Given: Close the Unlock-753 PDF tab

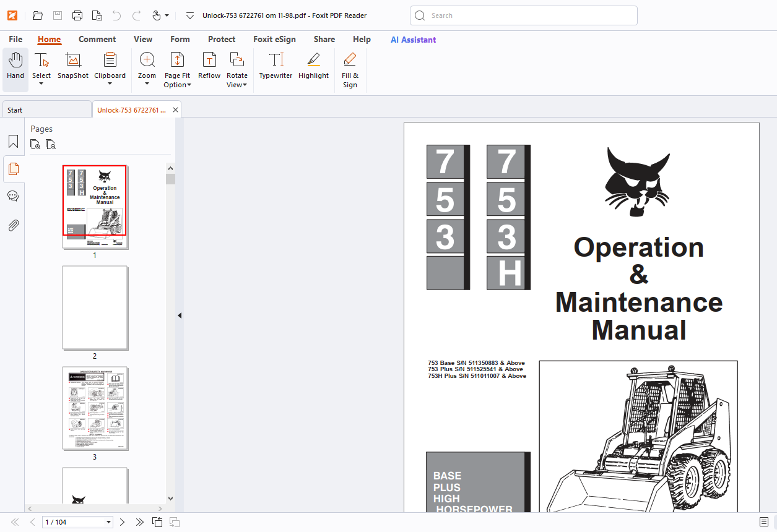Looking at the screenshot, I should click(x=175, y=109).
